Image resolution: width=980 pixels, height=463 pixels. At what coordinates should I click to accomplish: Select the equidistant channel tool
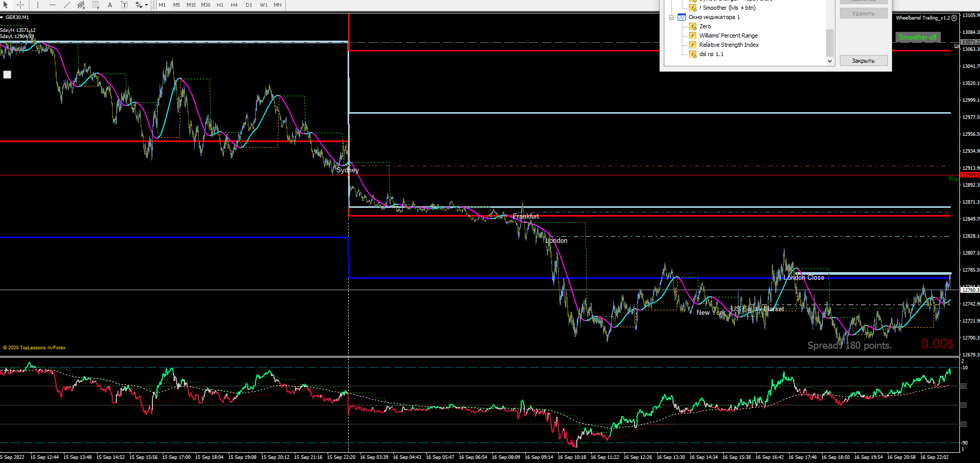tap(81, 5)
